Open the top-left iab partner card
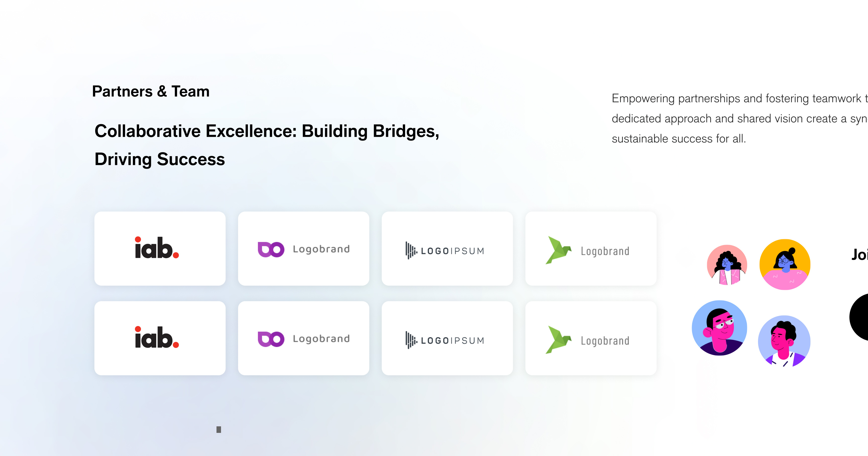 (159, 249)
